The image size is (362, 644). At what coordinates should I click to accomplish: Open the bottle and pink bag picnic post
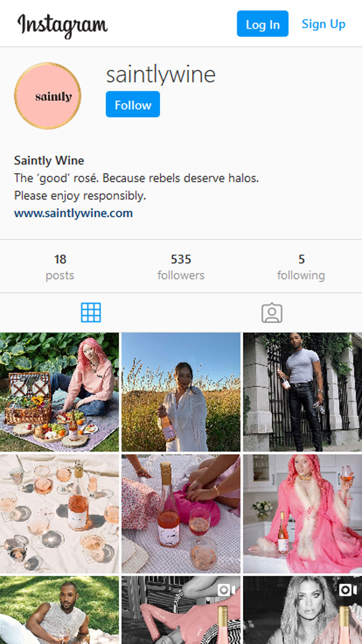181,514
